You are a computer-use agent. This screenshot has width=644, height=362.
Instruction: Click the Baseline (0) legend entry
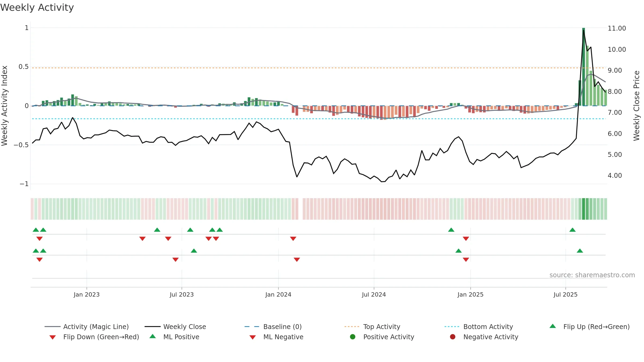273,327
